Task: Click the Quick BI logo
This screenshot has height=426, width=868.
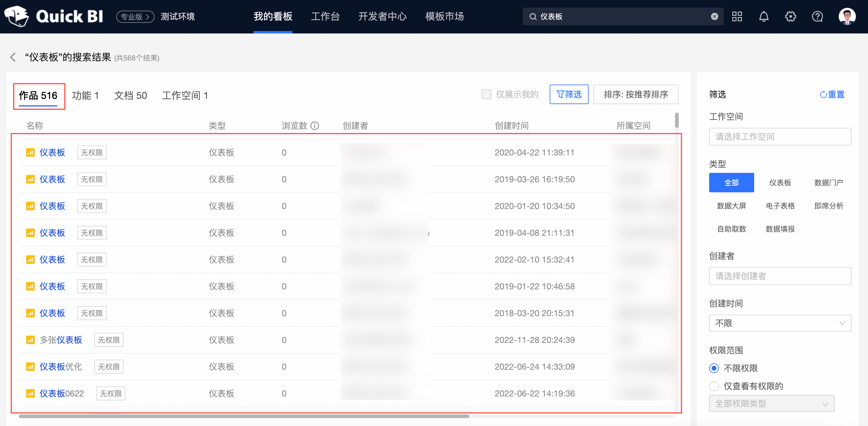Action: [54, 16]
